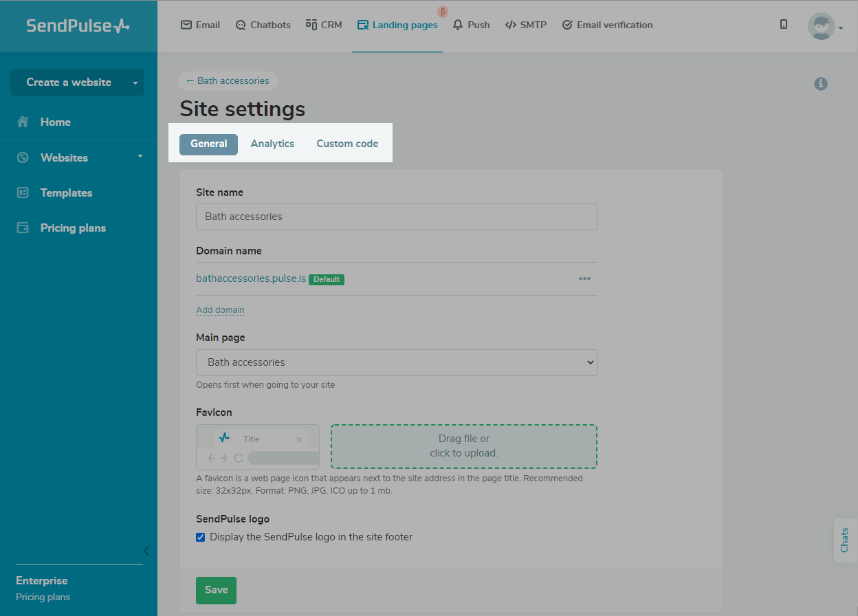
Task: Open the Chatbots section
Action: point(263,25)
